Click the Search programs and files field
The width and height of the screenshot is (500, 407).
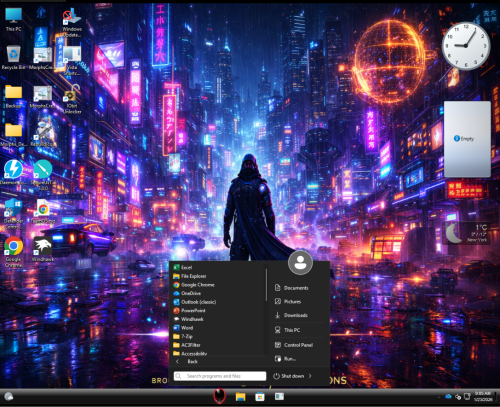220,376
